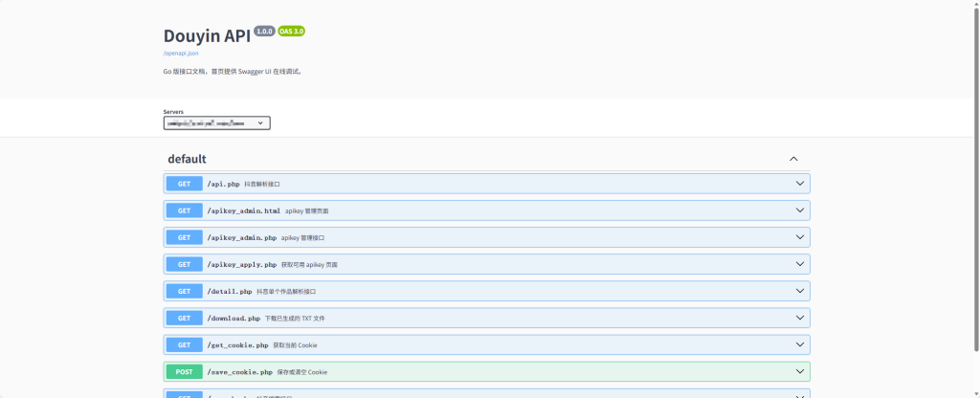The height and width of the screenshot is (398, 980).
Task: Click the 1.0.0 version badge
Action: point(264,32)
